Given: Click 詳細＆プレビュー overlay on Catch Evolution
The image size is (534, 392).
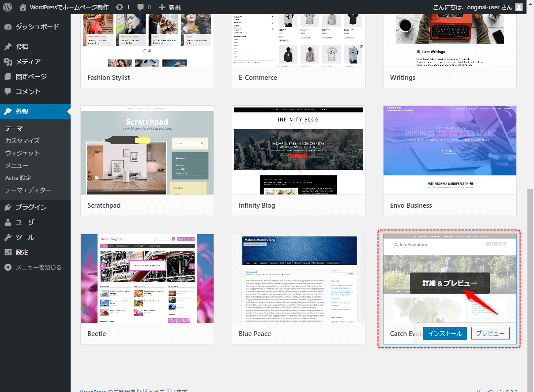Looking at the screenshot, I should coord(450,283).
